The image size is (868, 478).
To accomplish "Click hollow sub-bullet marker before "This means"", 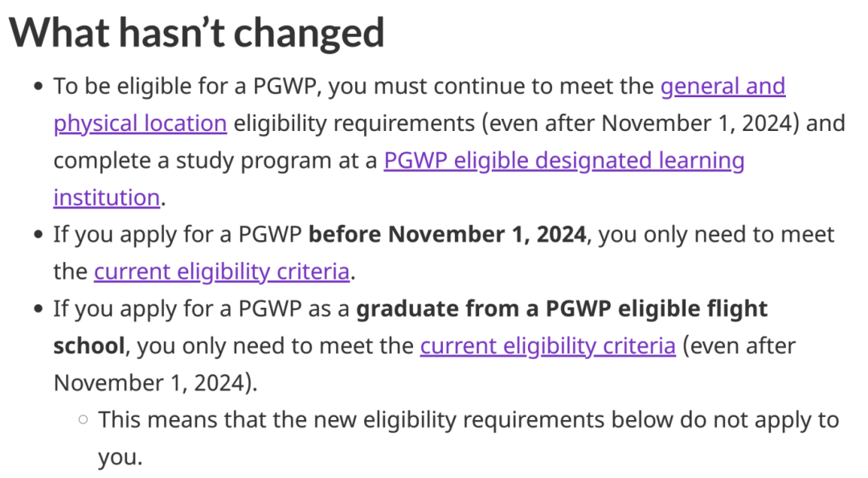I will 84,420.
